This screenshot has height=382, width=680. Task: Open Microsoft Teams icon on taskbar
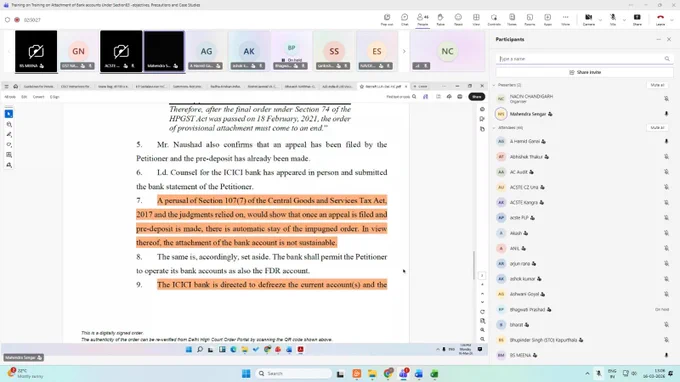404,373
